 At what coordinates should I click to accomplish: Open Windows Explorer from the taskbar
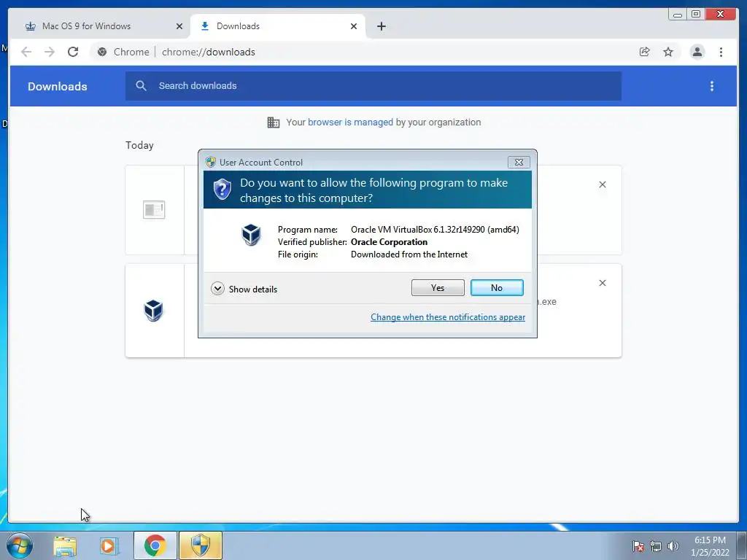[65, 546]
